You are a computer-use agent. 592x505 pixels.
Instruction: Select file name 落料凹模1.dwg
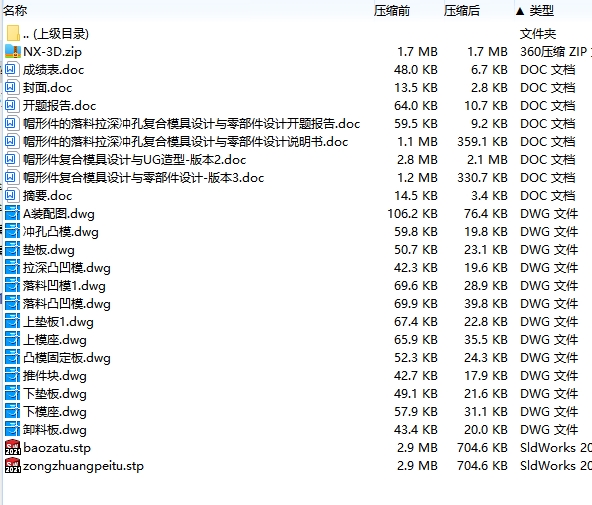pyautogui.click(x=64, y=285)
